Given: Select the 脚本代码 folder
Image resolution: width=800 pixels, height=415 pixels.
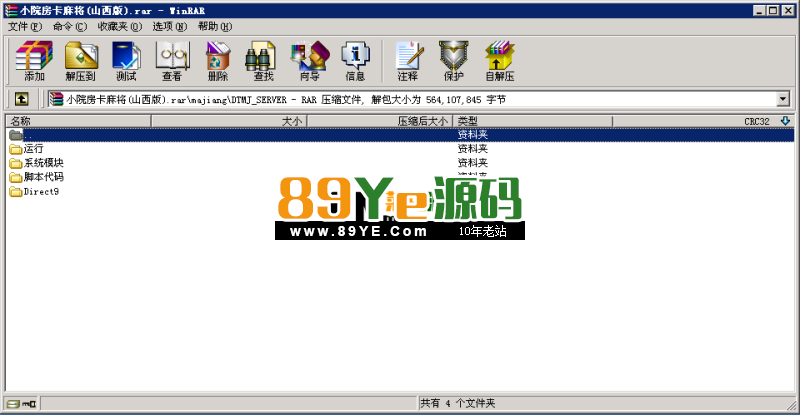Looking at the screenshot, I should (37, 177).
